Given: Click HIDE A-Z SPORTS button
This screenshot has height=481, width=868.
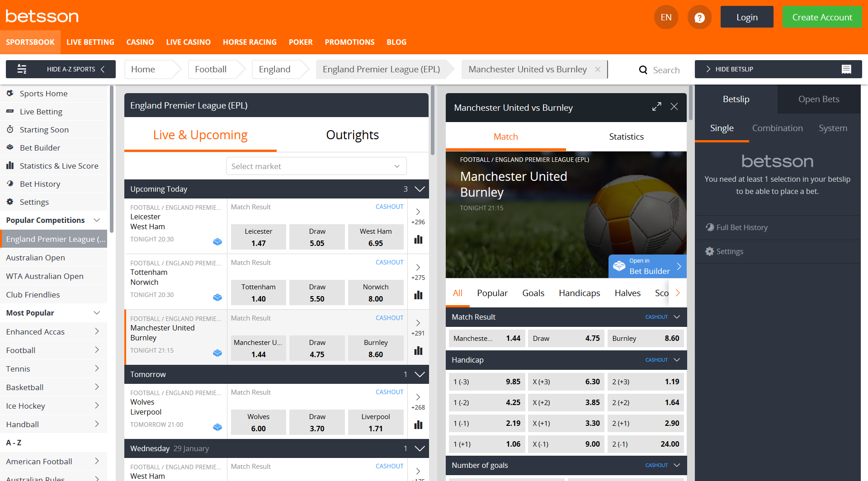Looking at the screenshot, I should (61, 69).
